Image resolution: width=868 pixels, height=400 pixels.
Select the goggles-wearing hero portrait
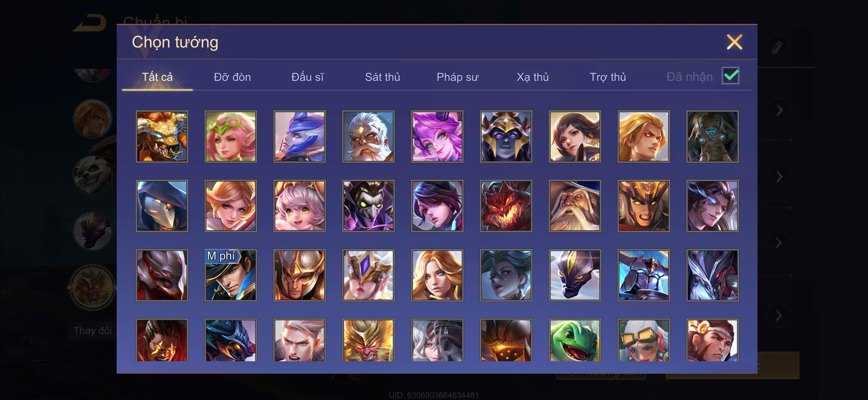coord(643,340)
